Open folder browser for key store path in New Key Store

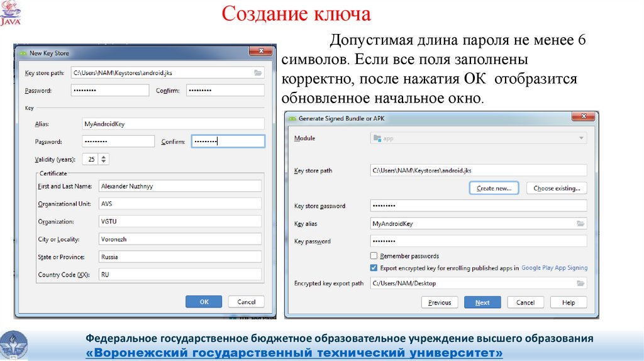[x=258, y=73]
